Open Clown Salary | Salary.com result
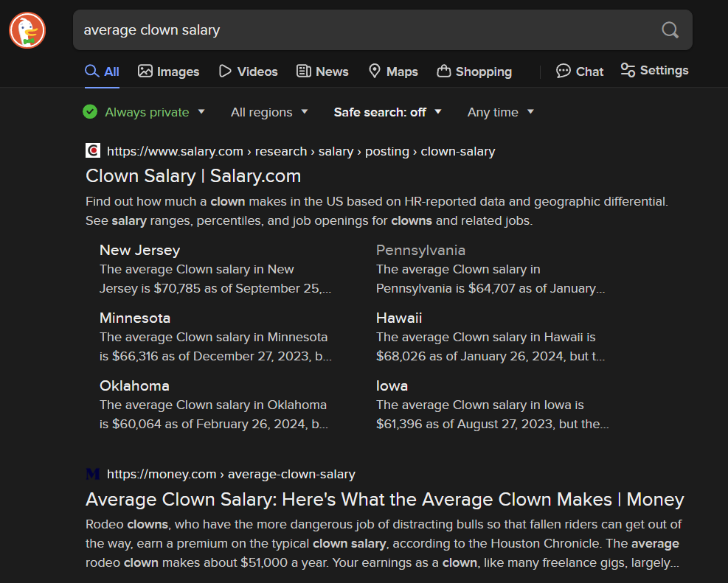 pos(193,175)
